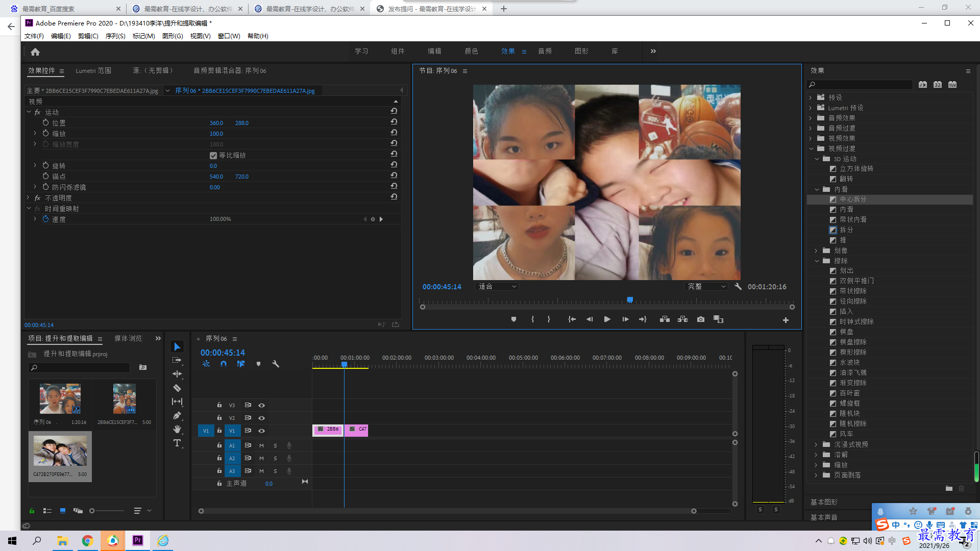980x551 pixels.
Task: Toggle V1 track output eye
Action: (261, 431)
